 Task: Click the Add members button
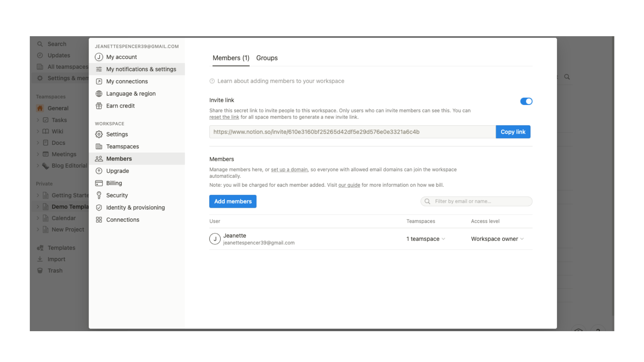pos(233,201)
